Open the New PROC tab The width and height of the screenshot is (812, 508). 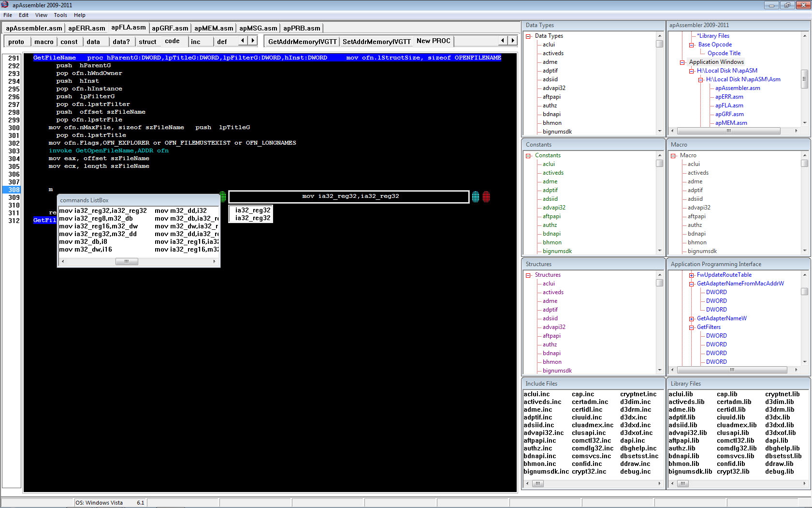(433, 41)
